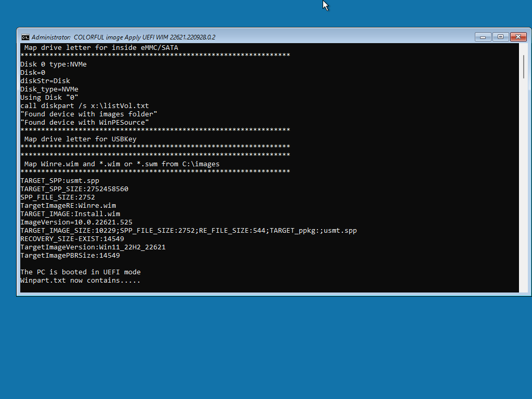Click the line 'TARGET_IMAGE:Install.wim'
Viewport: 532px width, 399px height.
point(70,214)
